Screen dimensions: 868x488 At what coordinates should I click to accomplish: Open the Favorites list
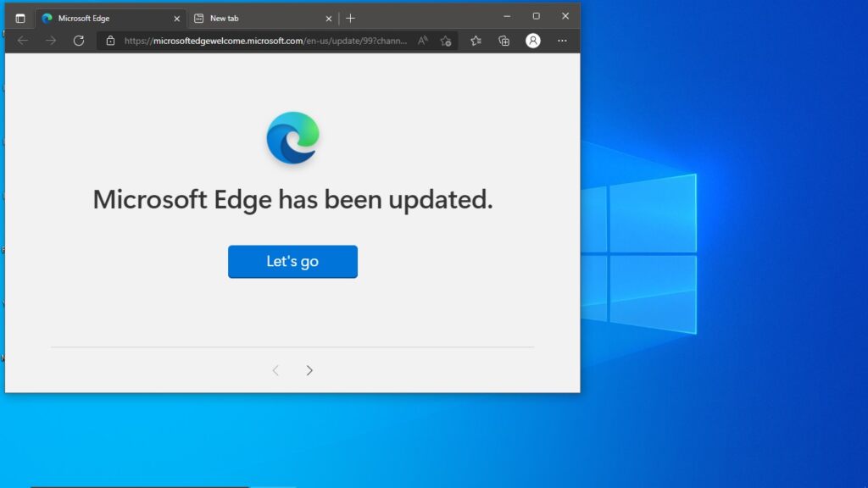tap(476, 41)
